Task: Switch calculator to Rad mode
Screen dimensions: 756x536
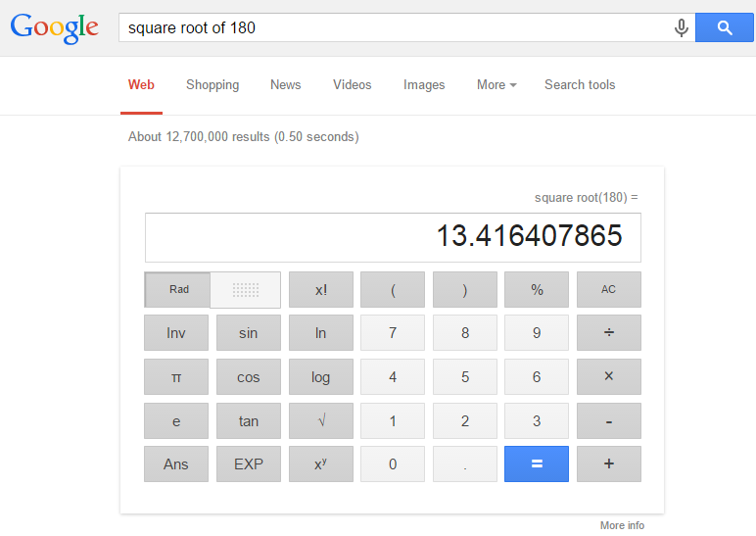Action: [x=178, y=290]
